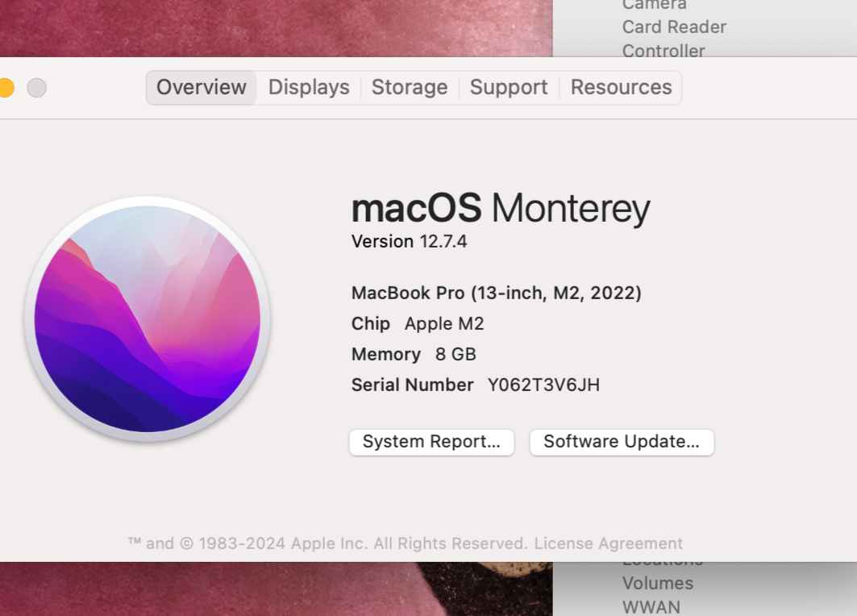Image resolution: width=857 pixels, height=616 pixels.
Task: Select Card Reader in the background list
Action: [674, 27]
